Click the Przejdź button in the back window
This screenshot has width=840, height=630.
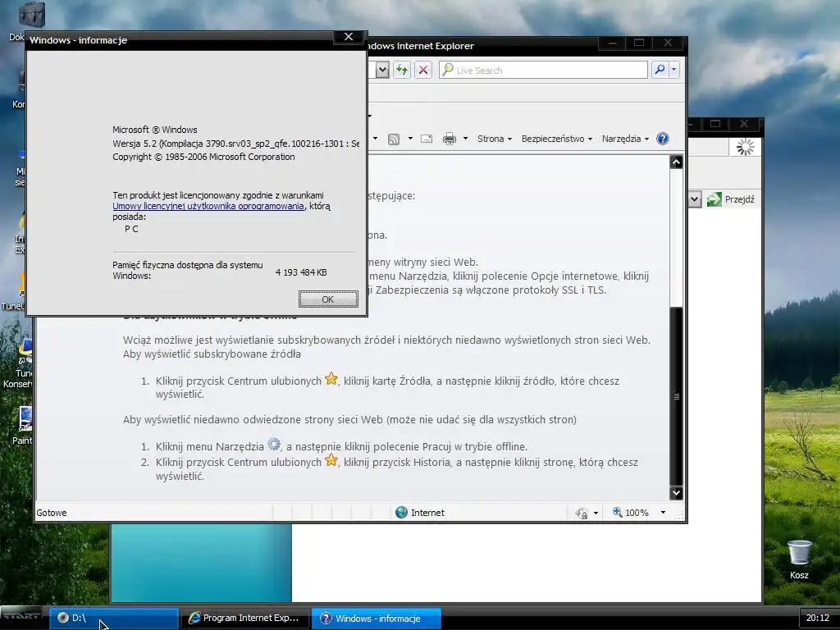731,199
